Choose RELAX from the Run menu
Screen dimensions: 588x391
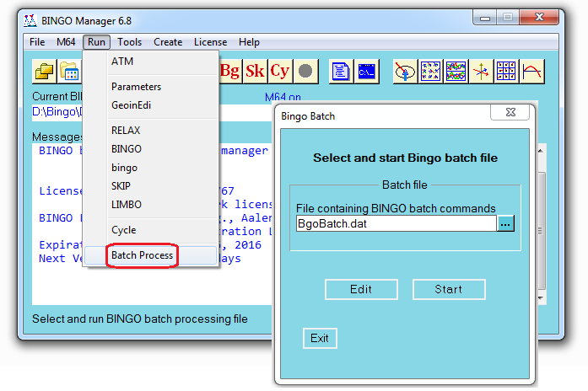point(151,131)
